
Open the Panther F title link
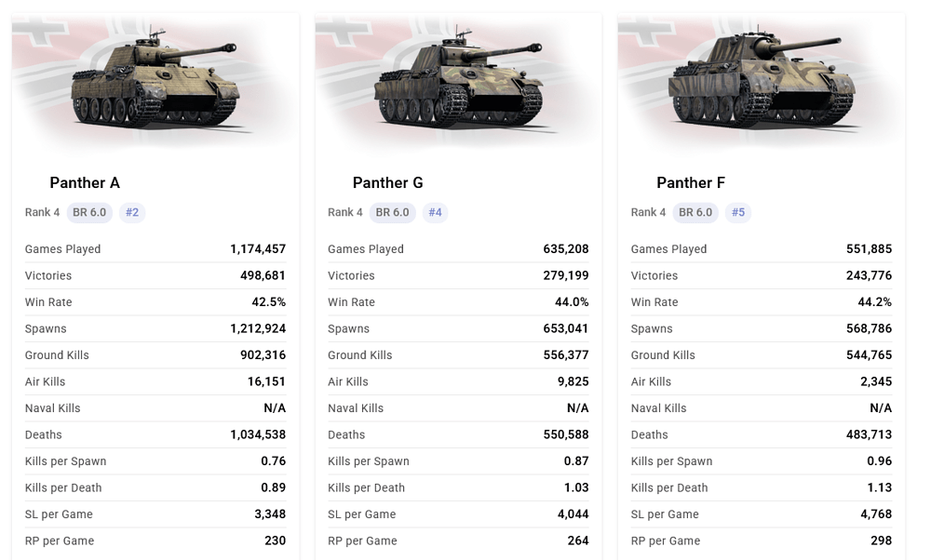(691, 182)
